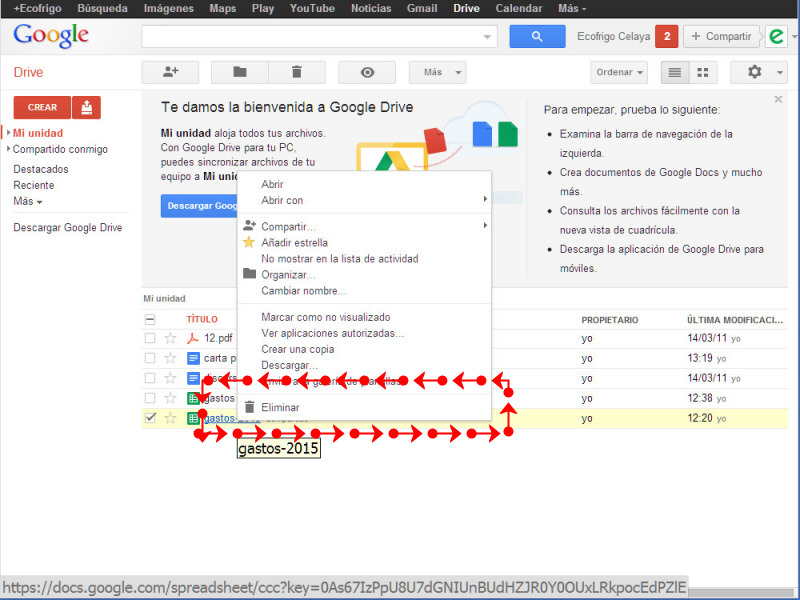Click the Google logo
Screen dimensions: 800x600
point(51,36)
